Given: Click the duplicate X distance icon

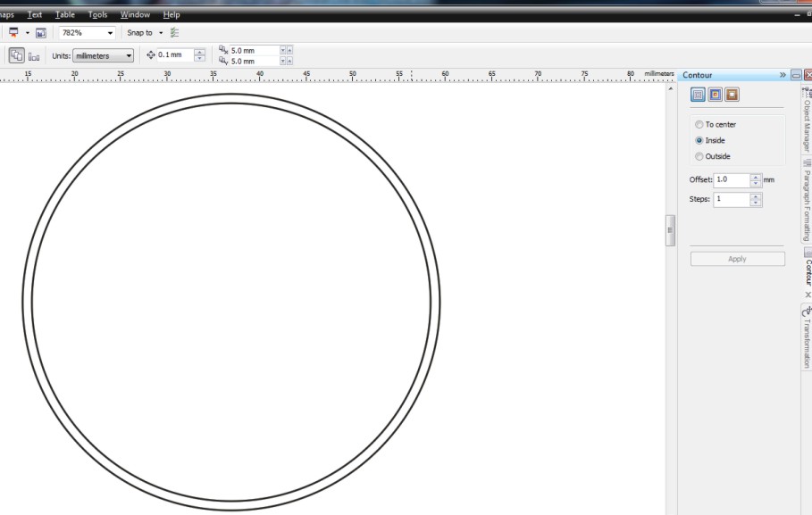Looking at the screenshot, I should coord(223,50).
